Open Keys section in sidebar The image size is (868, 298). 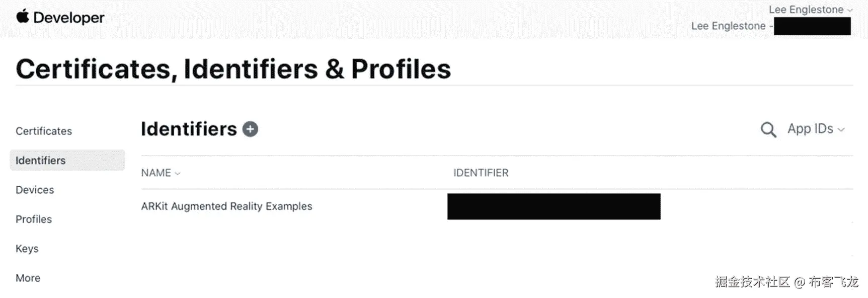tap(27, 249)
